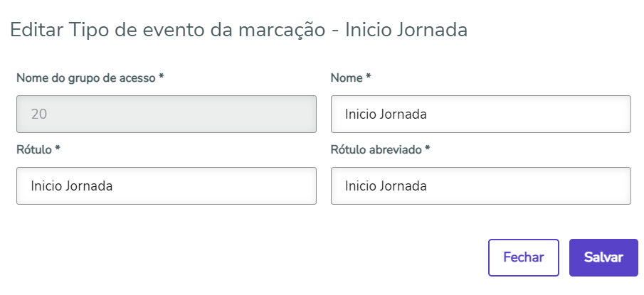Focus the Nome input field
Image resolution: width=644 pixels, height=295 pixels.
(x=480, y=114)
